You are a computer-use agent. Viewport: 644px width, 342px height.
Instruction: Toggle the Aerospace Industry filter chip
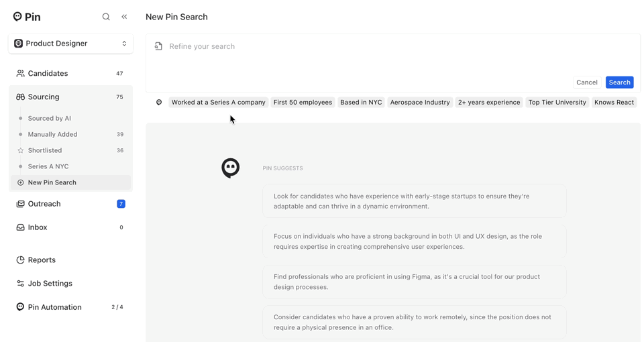420,103
